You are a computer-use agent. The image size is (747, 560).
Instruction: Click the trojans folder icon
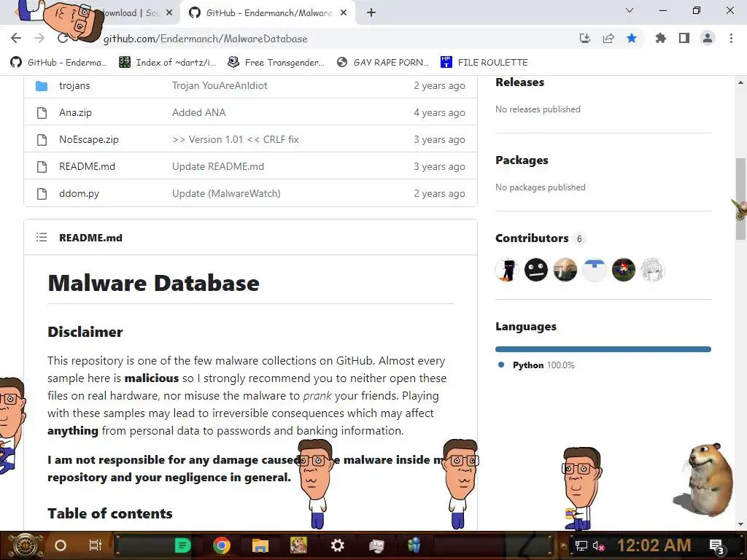[x=42, y=86]
